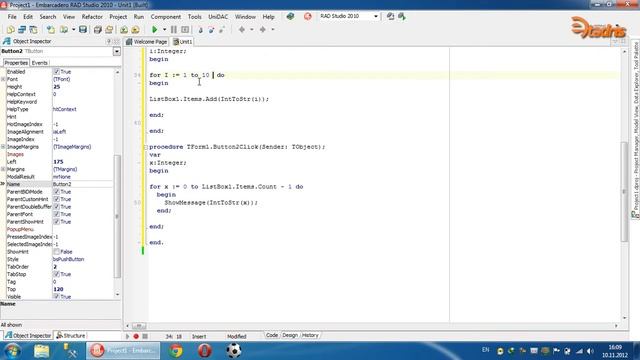This screenshot has width=640, height=360.
Task: Expand the Font property node
Action: [x=3, y=79]
